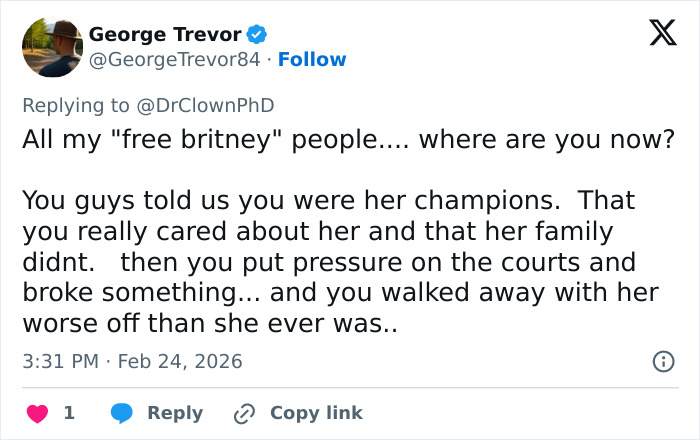The width and height of the screenshot is (700, 440).
Task: Click the Reply text label
Action: coord(175,412)
